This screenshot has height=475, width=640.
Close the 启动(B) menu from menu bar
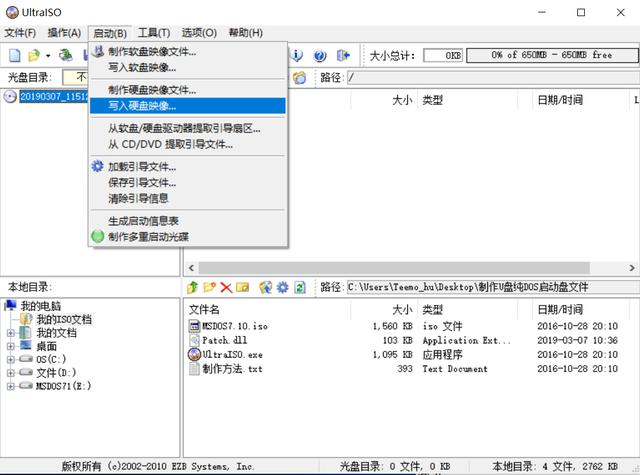click(x=109, y=33)
